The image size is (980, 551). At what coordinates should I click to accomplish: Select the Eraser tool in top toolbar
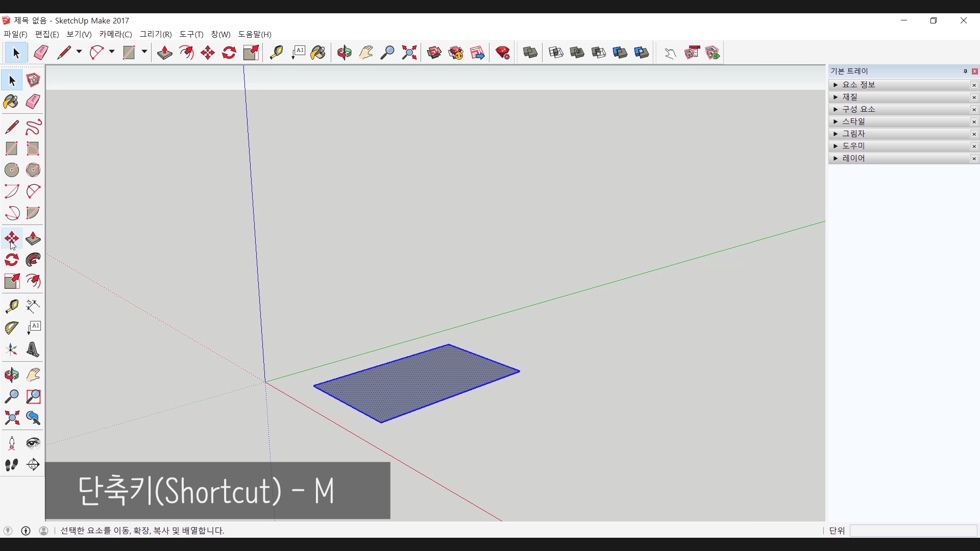pyautogui.click(x=41, y=53)
